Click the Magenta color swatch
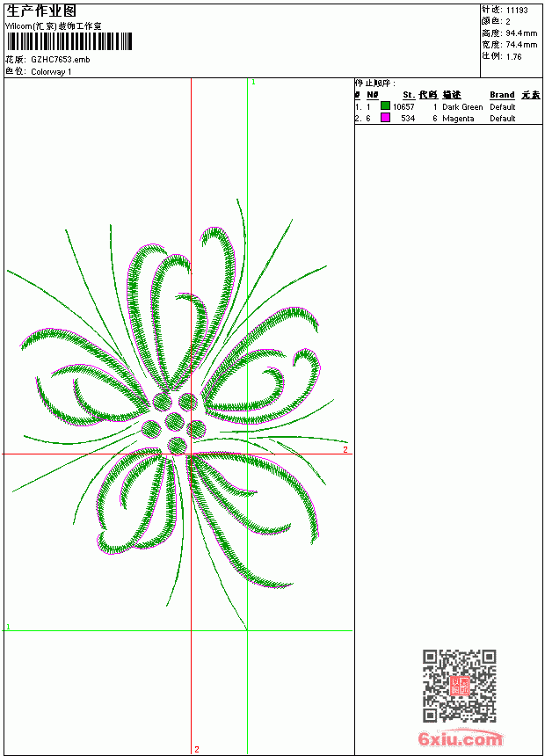 click(x=385, y=117)
